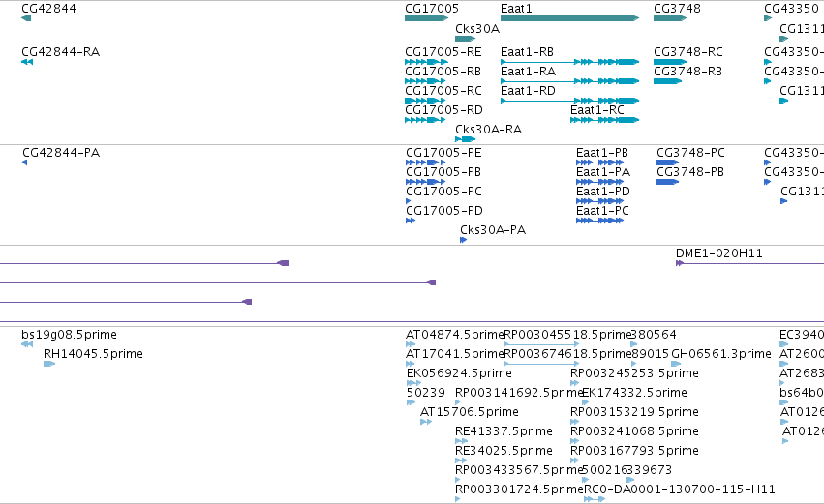Open the Eaat1-PA protein feature
The width and height of the screenshot is (824, 504).
coord(599,182)
